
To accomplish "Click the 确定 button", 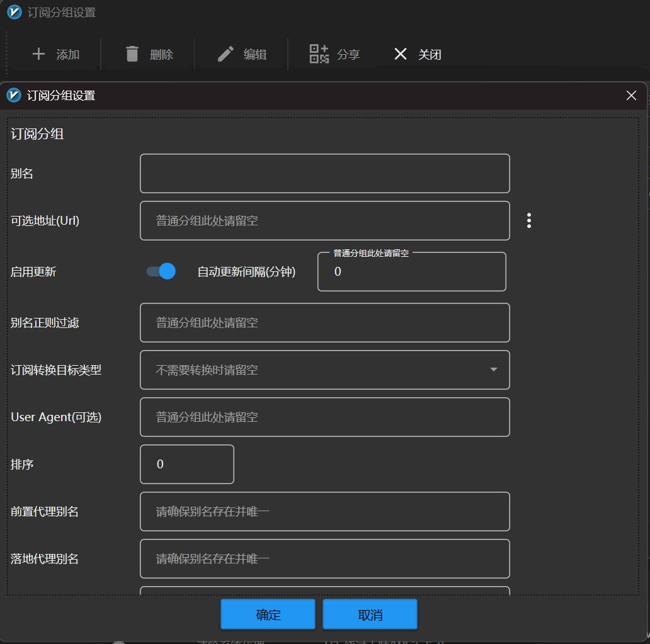I will click(268, 614).
